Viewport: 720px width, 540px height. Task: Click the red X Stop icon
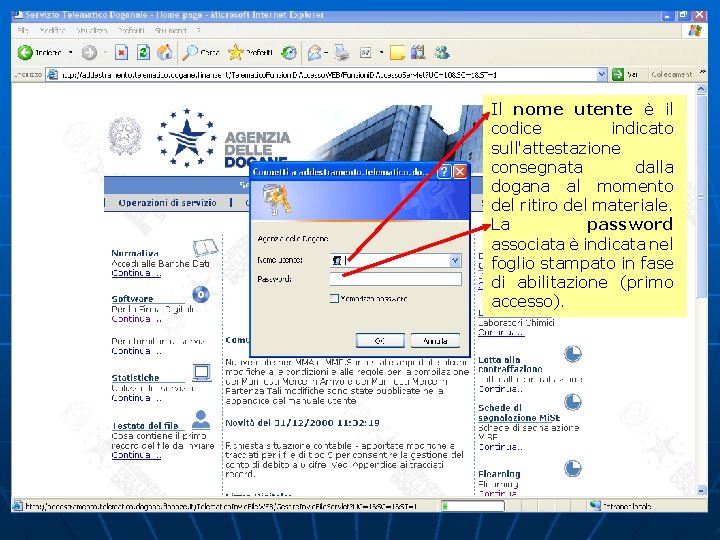tap(121, 53)
